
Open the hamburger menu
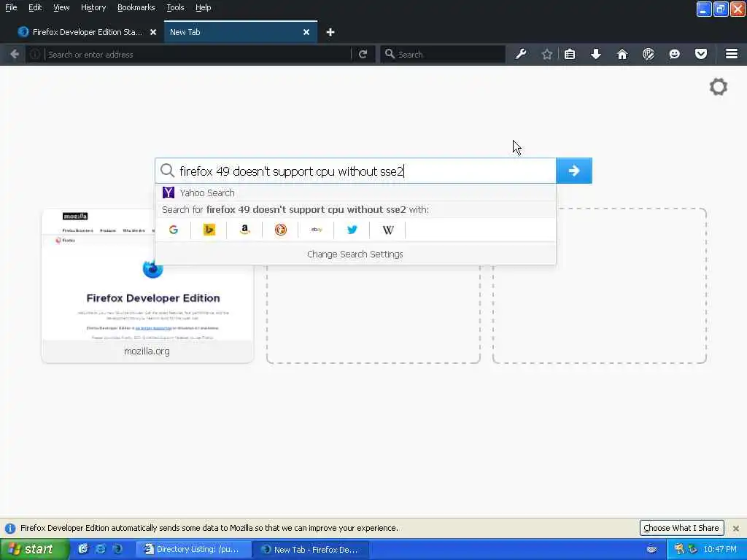(731, 54)
